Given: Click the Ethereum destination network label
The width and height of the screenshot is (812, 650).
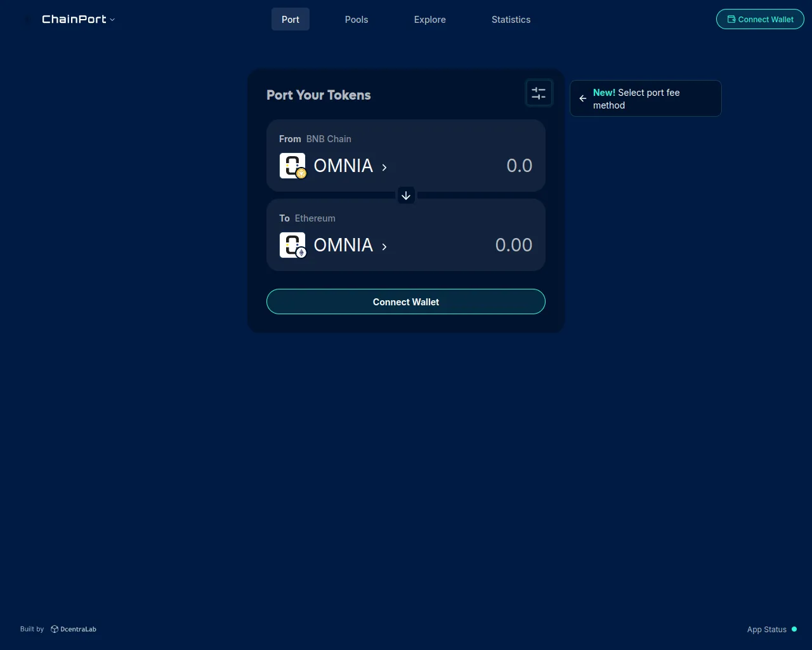Looking at the screenshot, I should tap(315, 218).
